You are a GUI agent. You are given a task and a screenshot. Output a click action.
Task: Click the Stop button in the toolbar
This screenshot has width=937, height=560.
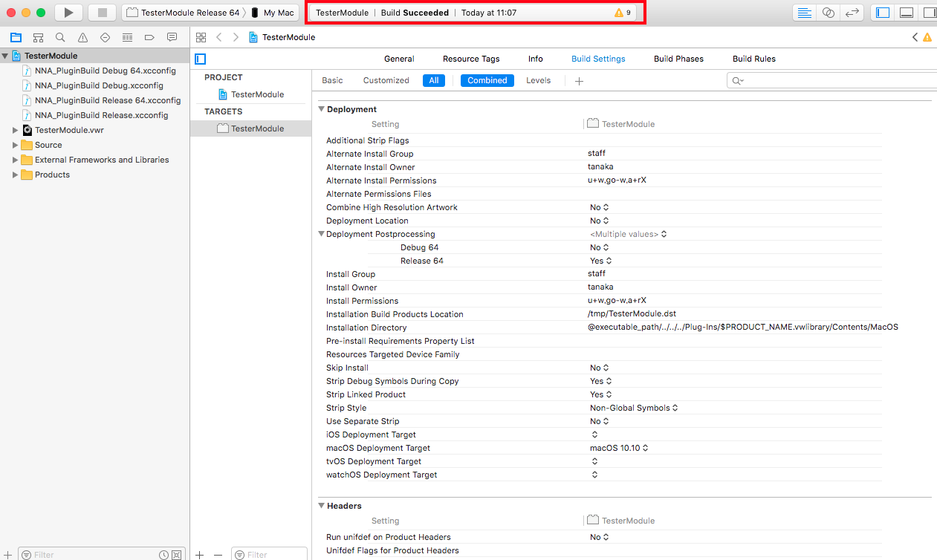(x=103, y=13)
